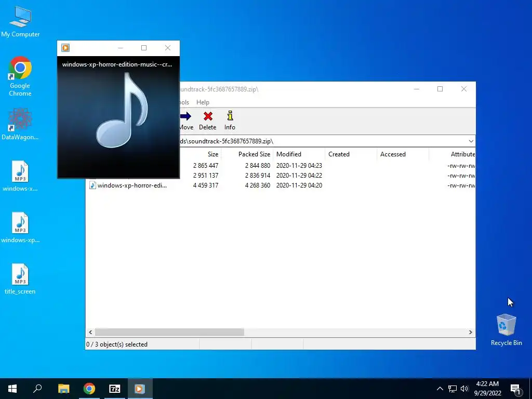Maximize the 7-Zip window

tap(440, 89)
